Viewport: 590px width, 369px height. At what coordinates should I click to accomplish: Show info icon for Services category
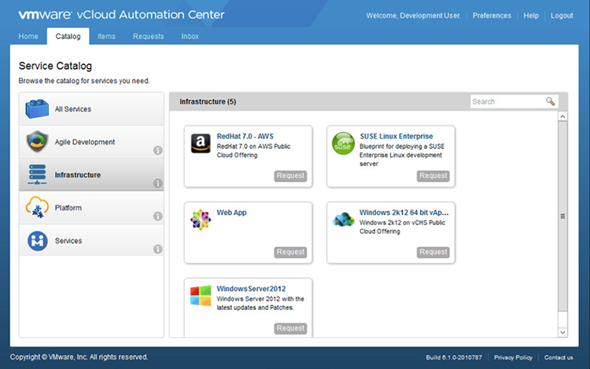pyautogui.click(x=158, y=249)
